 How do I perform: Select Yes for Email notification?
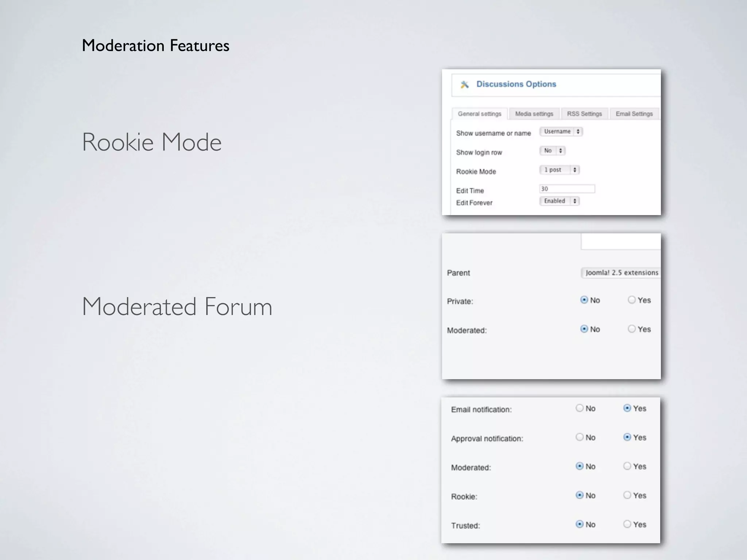(627, 408)
